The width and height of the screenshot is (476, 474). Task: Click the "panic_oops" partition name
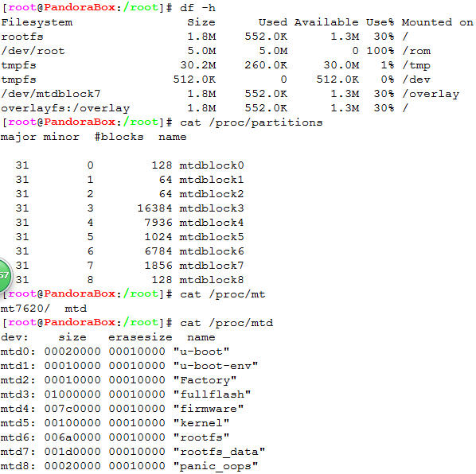[215, 466]
